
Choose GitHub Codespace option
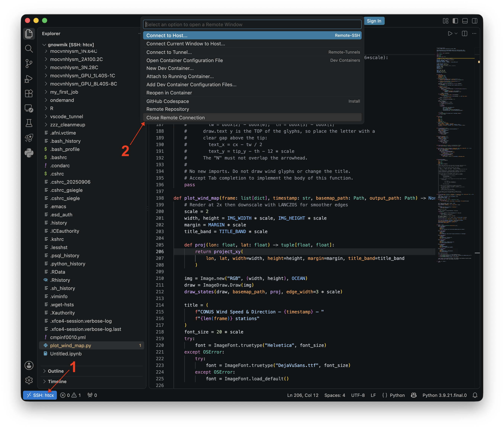(x=252, y=101)
